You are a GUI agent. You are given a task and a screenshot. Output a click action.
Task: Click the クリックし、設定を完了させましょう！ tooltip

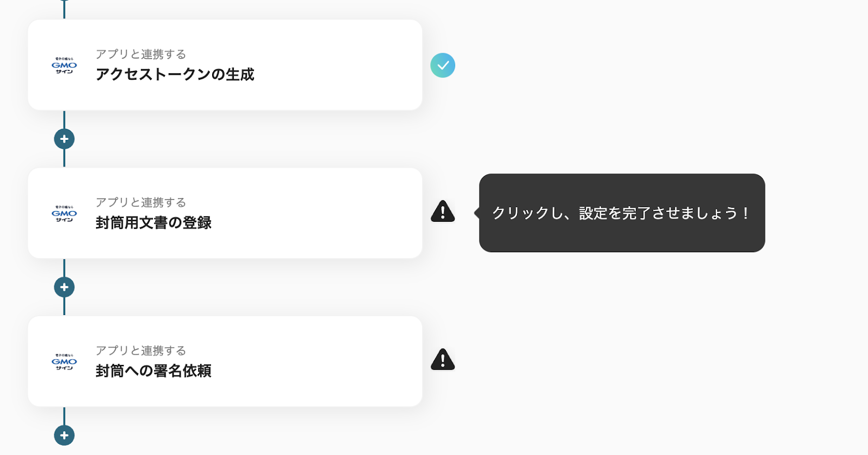click(622, 213)
